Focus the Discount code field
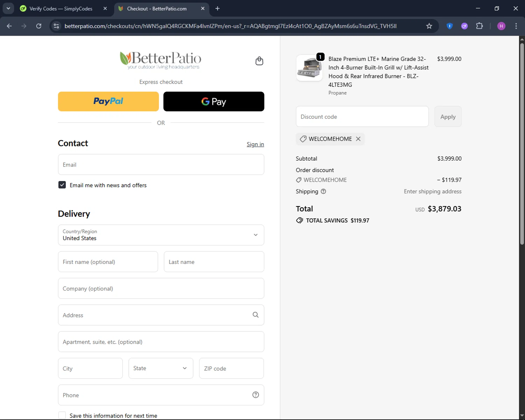 click(362, 117)
